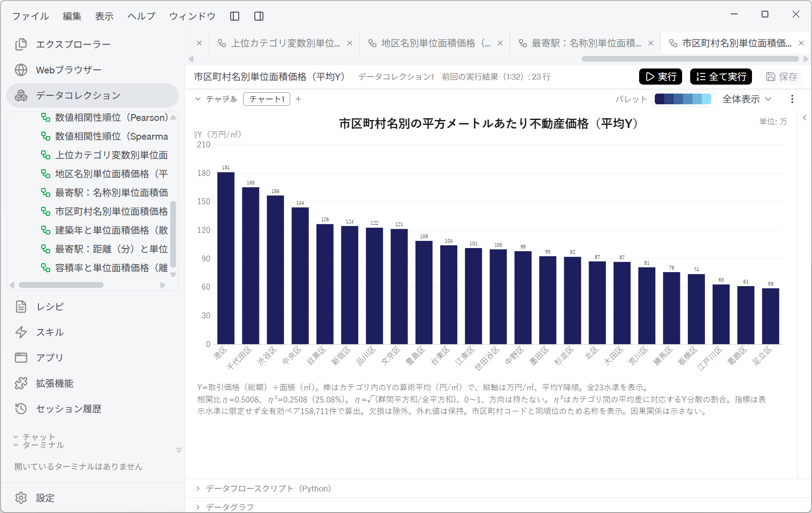Image resolution: width=812 pixels, height=513 pixels.
Task: Open the 全体表示 dropdown
Action: pyautogui.click(x=747, y=99)
